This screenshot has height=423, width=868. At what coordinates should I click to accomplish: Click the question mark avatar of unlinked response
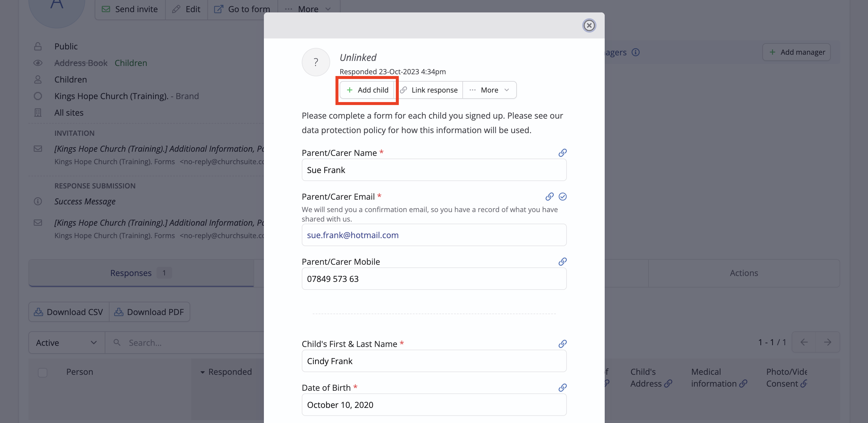coord(316,62)
